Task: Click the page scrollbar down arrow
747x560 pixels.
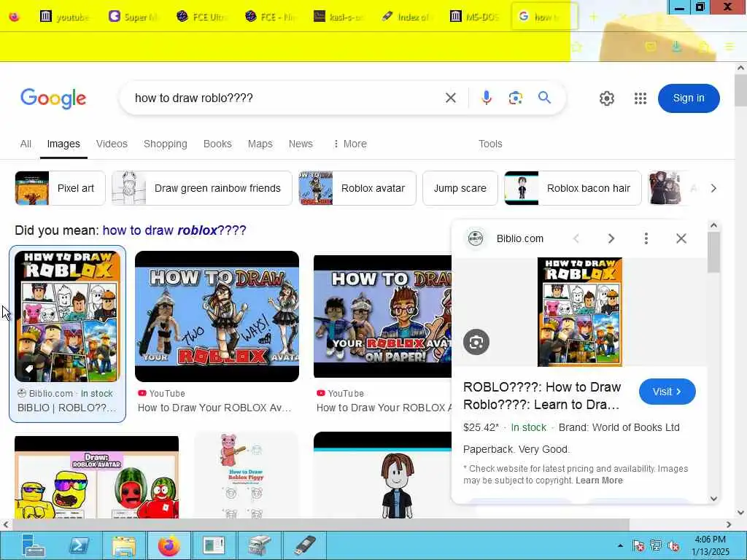Action: (x=741, y=513)
